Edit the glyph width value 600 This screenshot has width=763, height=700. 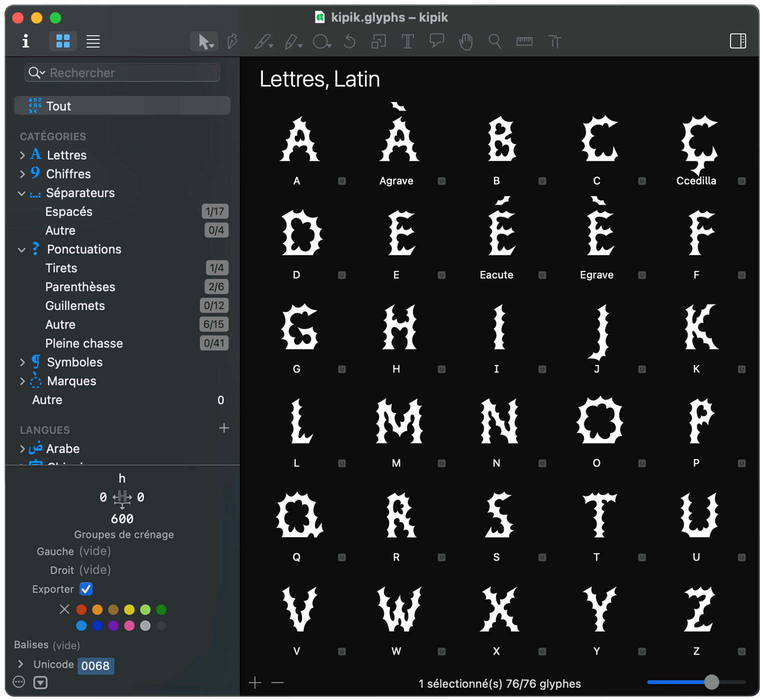pos(122,519)
